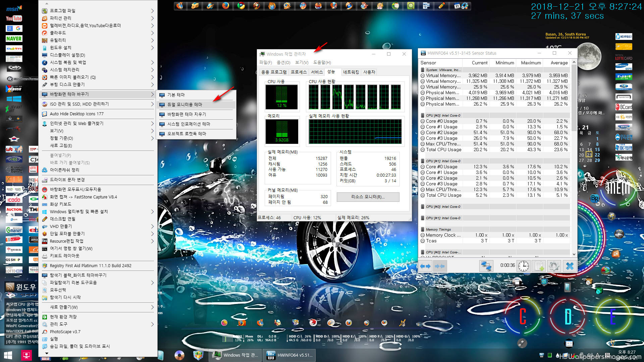Expand 파티션 관리 submenu arrow
The width and height of the screenshot is (644, 362).
click(152, 18)
